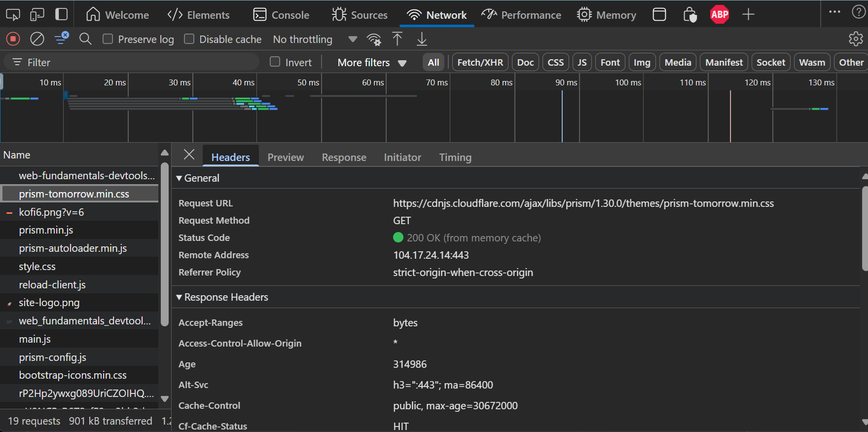The height and width of the screenshot is (432, 868).
Task: Select request style.css
Action: point(79,267)
